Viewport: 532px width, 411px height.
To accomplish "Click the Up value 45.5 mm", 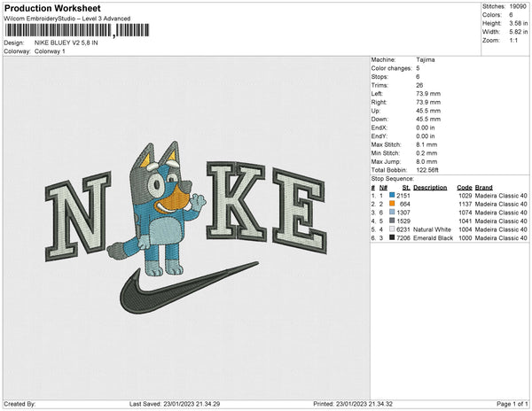I will click(428, 111).
